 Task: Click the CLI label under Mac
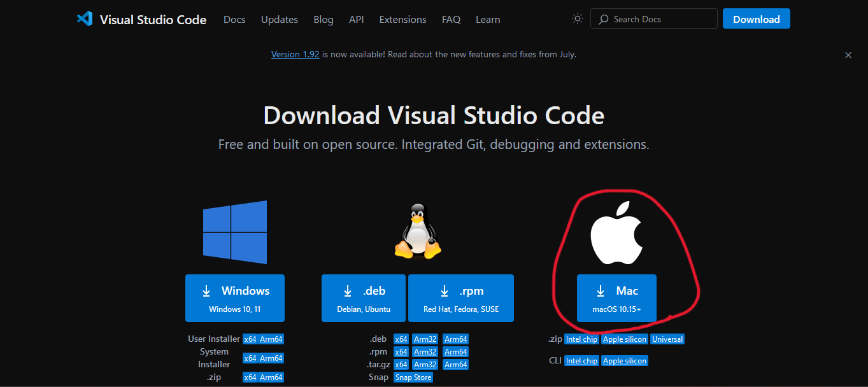(555, 361)
